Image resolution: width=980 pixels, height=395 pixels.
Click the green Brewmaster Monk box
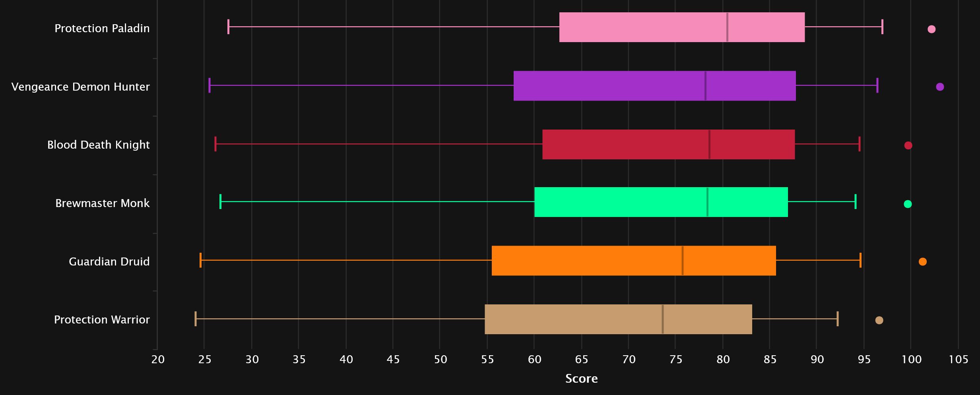pyautogui.click(x=660, y=203)
